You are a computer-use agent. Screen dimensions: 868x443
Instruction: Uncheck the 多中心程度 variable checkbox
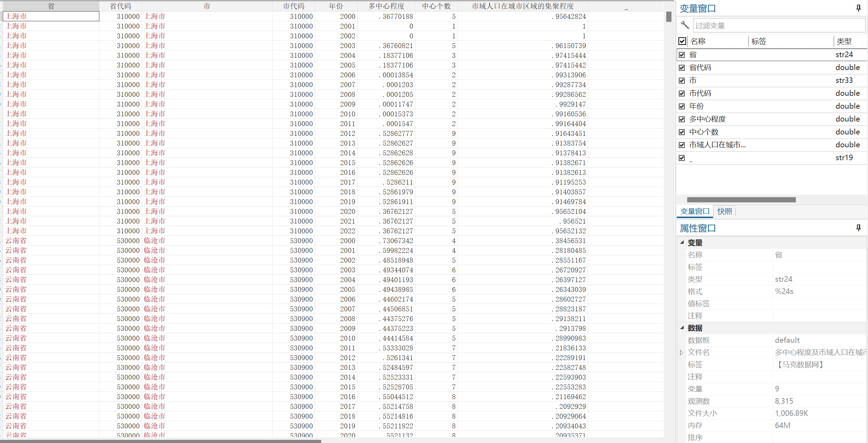pos(682,119)
